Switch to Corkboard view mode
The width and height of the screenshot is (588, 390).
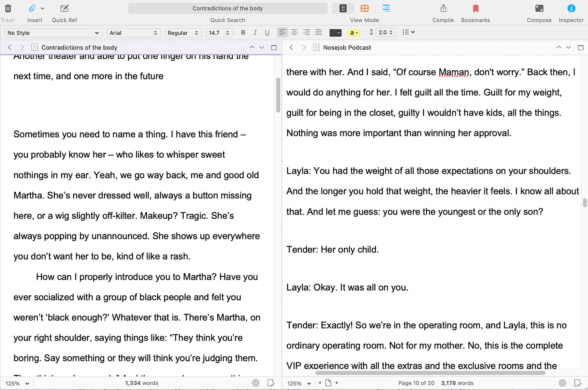click(364, 8)
